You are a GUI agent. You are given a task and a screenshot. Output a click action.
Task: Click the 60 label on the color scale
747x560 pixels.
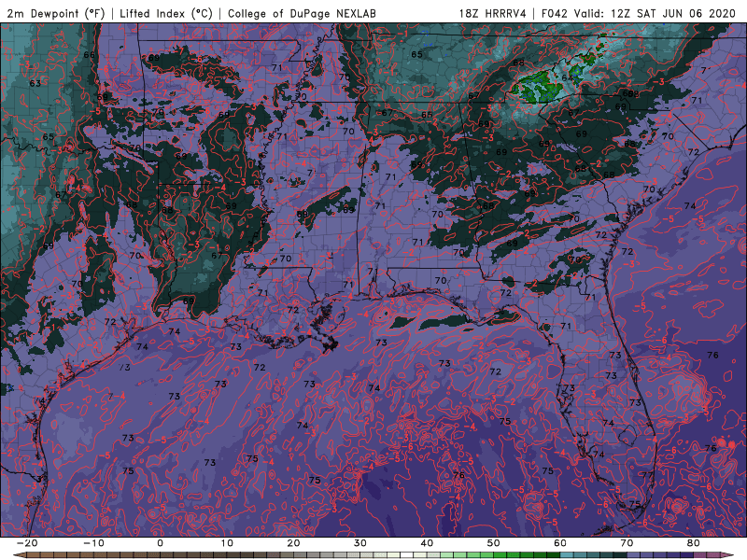pyautogui.click(x=560, y=543)
